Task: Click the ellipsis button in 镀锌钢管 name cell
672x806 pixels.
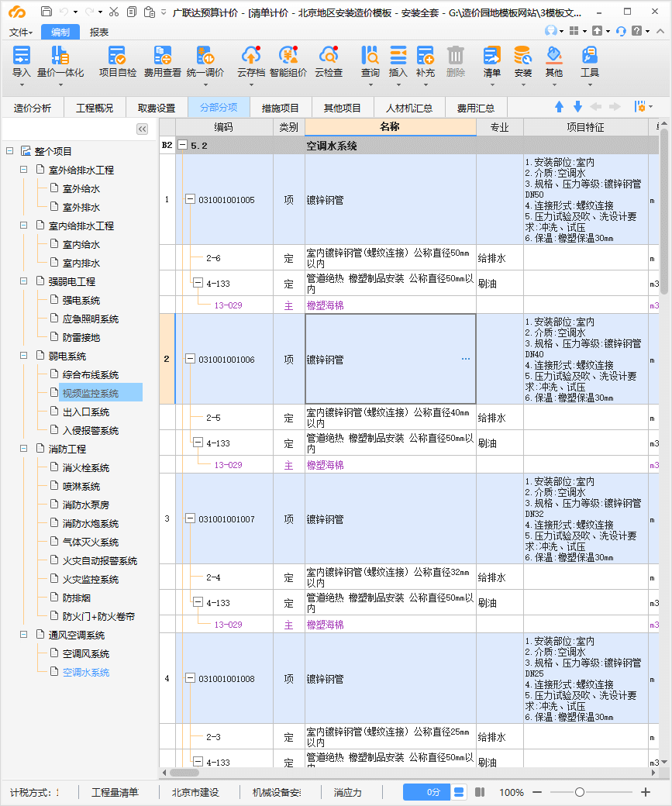Action: pyautogui.click(x=465, y=360)
